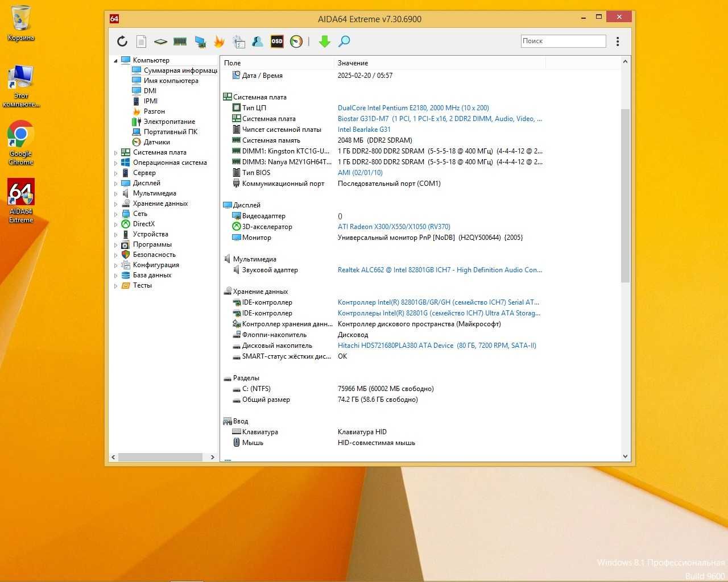728x582 pixels.
Task: Open the Realtek ALC662 audio link
Action: (x=440, y=270)
